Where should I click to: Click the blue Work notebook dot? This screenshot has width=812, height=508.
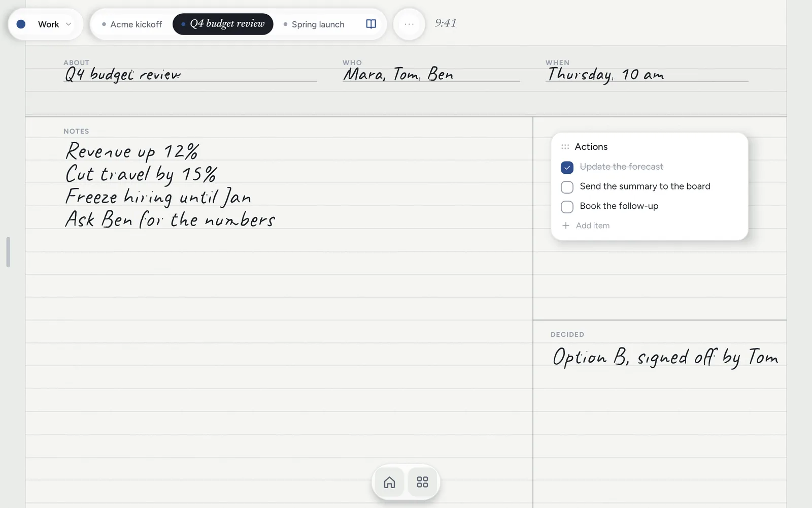coord(21,24)
